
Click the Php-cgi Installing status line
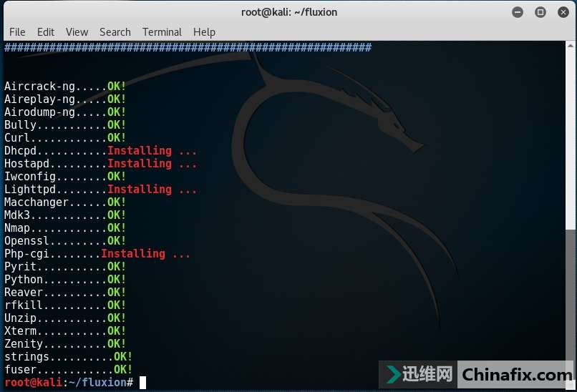pyautogui.click(x=97, y=254)
